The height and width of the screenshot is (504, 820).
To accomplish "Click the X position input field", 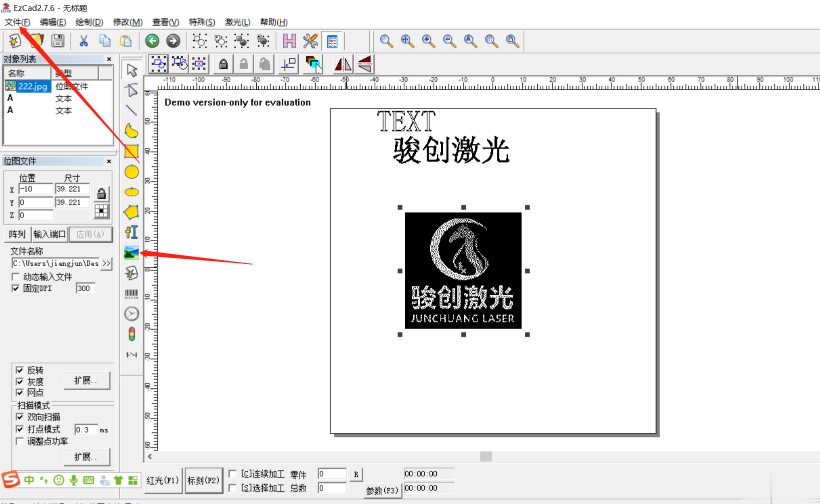I will tap(36, 189).
